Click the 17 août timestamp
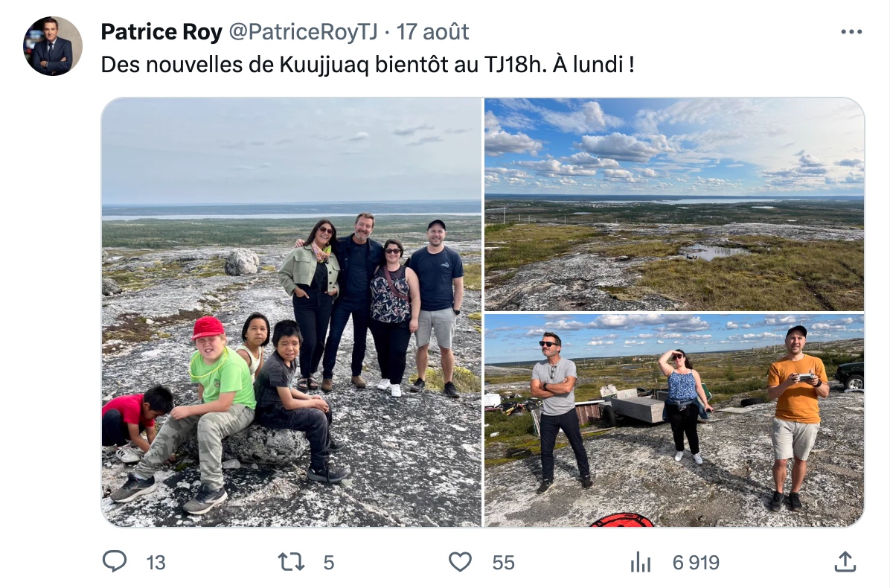890x588 pixels. (x=432, y=32)
